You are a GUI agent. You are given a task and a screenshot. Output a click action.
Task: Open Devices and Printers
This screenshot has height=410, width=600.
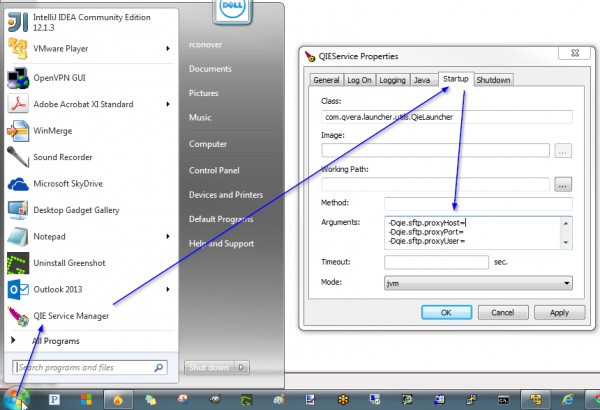(226, 195)
